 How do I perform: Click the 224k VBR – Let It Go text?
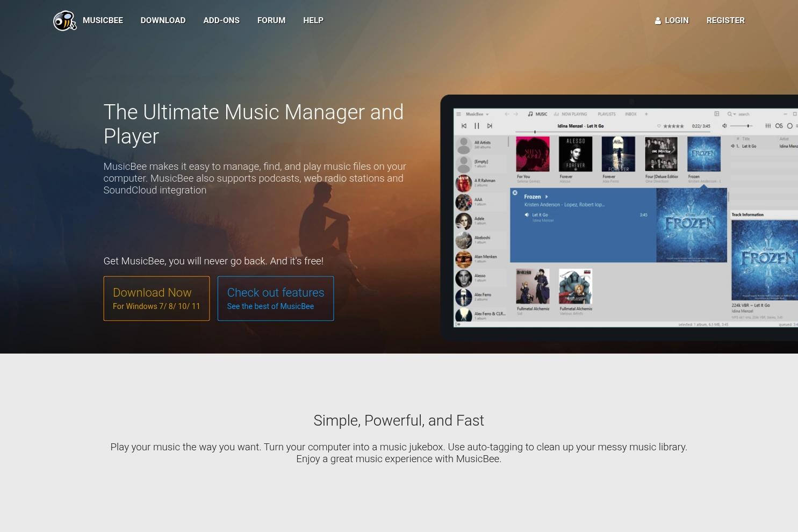pyautogui.click(x=751, y=305)
